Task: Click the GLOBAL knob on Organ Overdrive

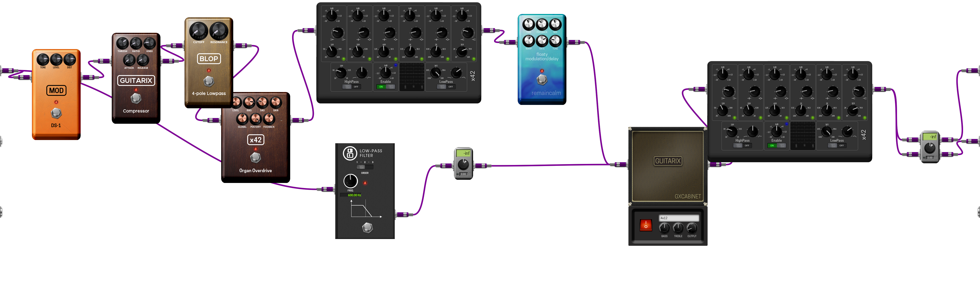Action: point(242,119)
